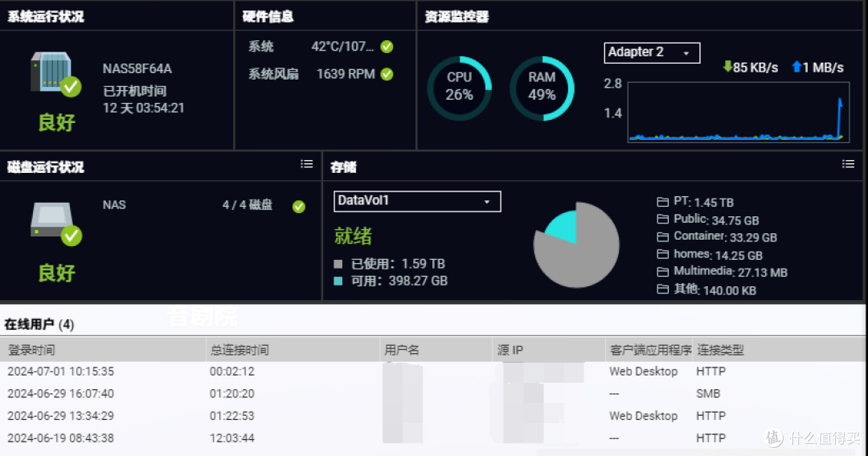Viewport: 868px width, 456px height.
Task: Click the 存储 panel title
Action: tap(343, 166)
